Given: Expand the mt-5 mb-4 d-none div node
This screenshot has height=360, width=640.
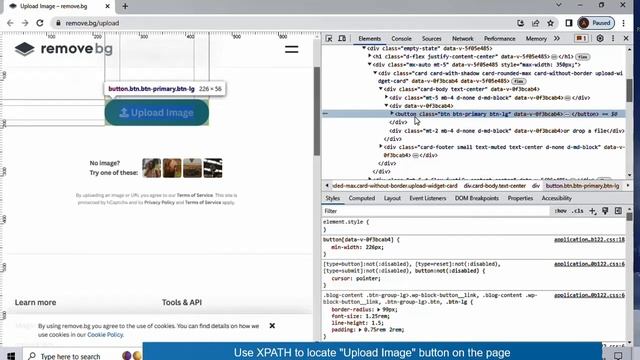Looking at the screenshot, I should coord(386,98).
